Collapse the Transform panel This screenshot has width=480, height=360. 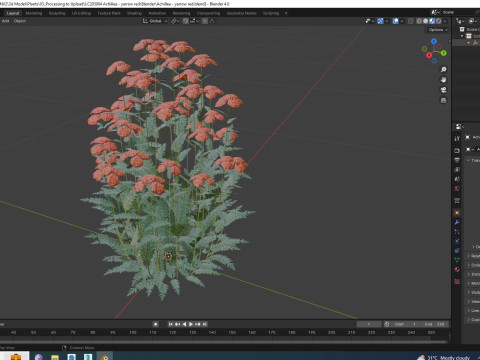pyautogui.click(x=473, y=160)
